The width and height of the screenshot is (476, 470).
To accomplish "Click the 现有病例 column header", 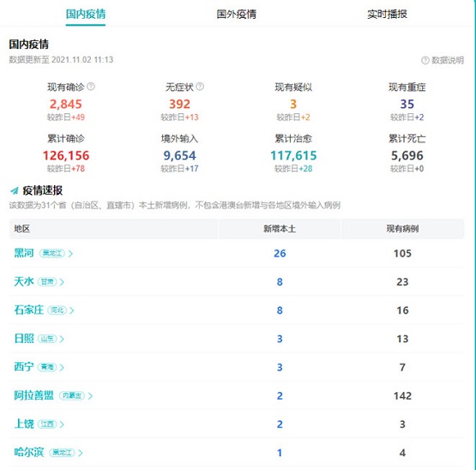I will pyautogui.click(x=402, y=229).
